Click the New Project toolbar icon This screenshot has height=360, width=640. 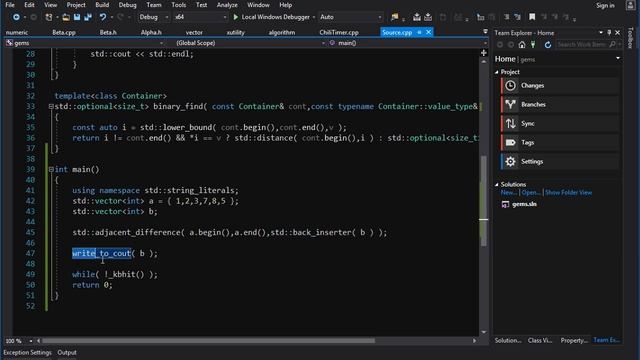click(49, 17)
